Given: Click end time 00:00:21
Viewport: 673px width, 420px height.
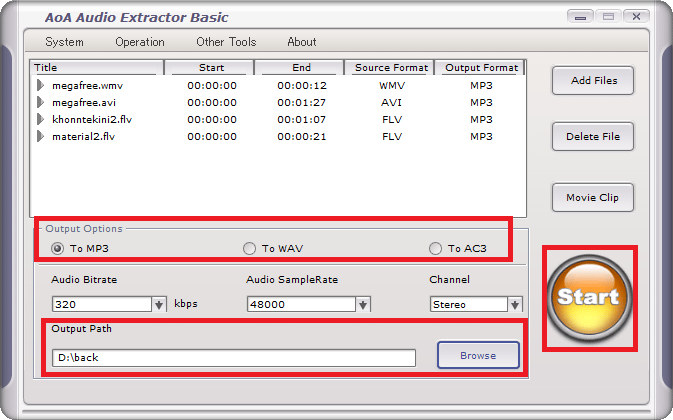Looking at the screenshot, I should point(302,136).
